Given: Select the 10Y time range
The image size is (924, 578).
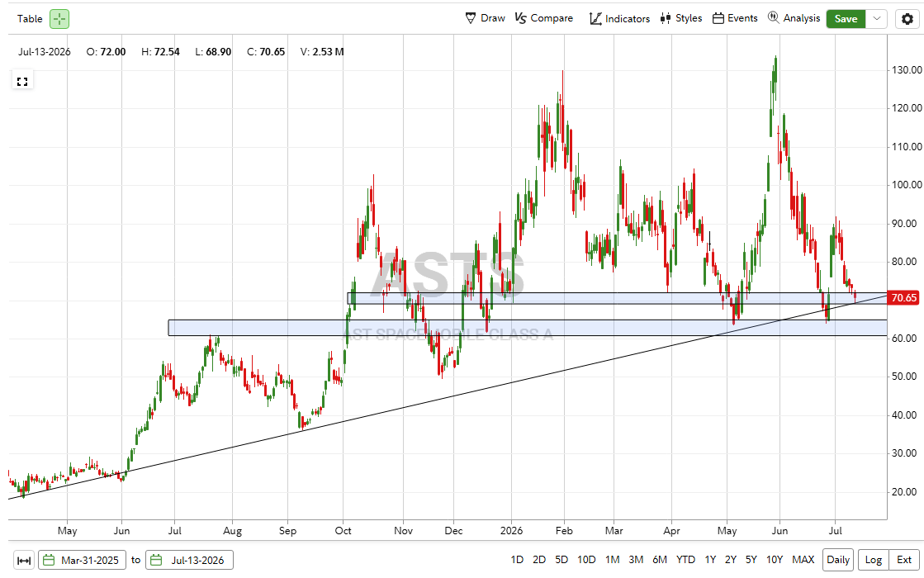Looking at the screenshot, I should click(x=775, y=560).
